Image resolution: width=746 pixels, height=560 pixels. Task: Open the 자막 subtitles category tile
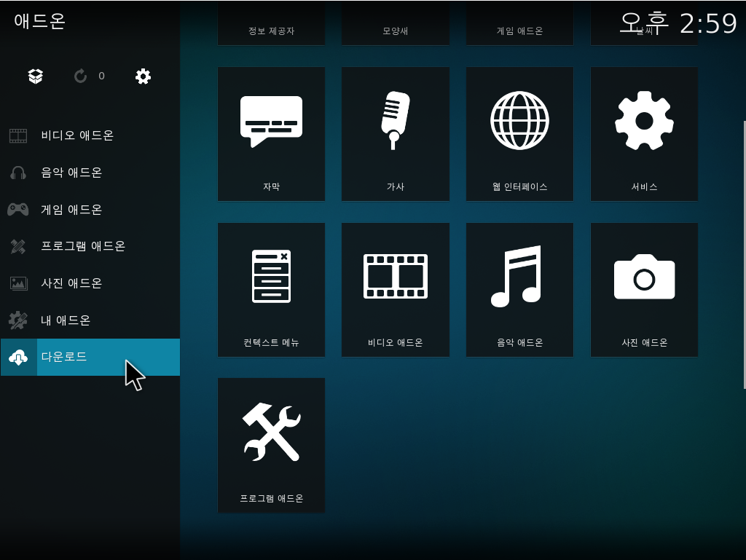[x=271, y=134]
